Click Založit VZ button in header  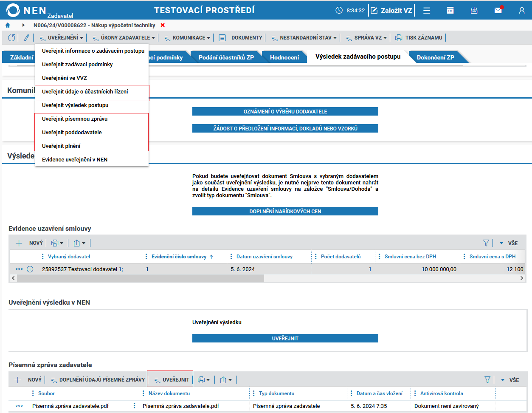pos(391,10)
